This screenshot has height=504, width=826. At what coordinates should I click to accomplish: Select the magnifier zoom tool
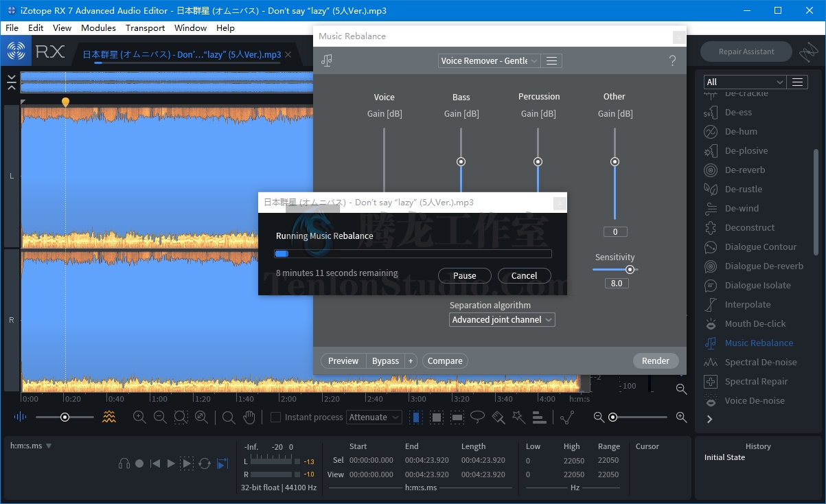[x=229, y=417]
